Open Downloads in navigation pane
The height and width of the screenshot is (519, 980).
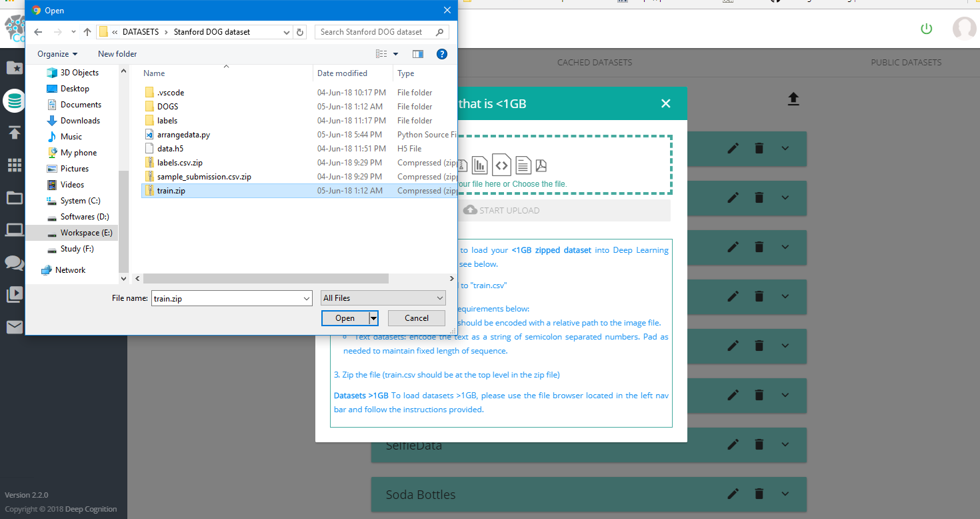[x=80, y=121]
